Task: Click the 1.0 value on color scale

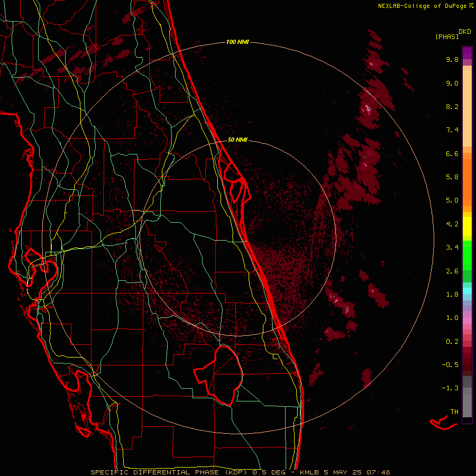Action: click(452, 318)
